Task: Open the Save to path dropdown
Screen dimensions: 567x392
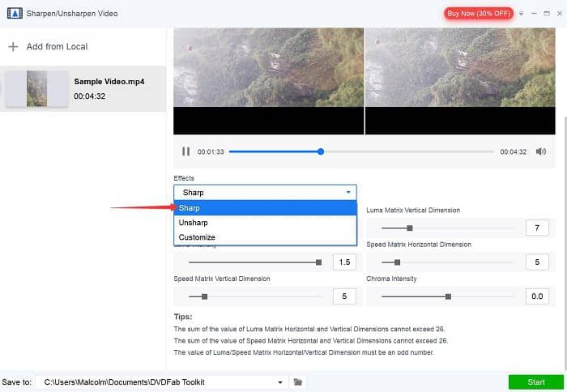Action: click(x=280, y=382)
